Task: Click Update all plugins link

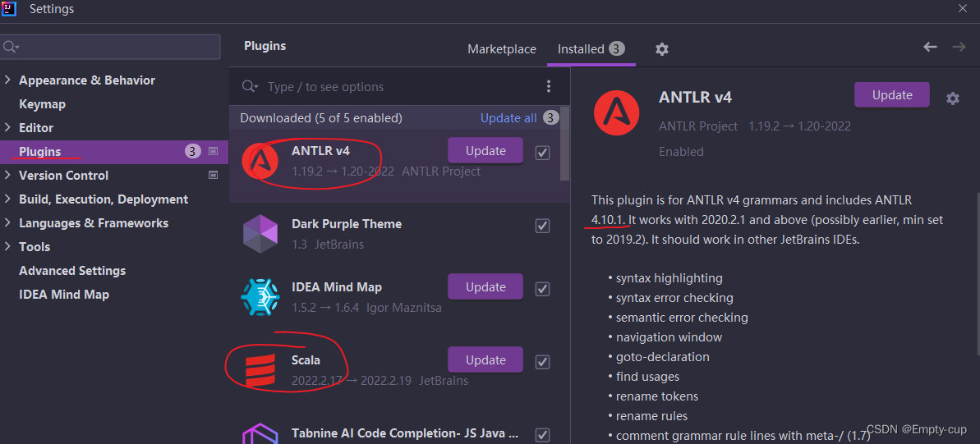Action: (x=508, y=118)
